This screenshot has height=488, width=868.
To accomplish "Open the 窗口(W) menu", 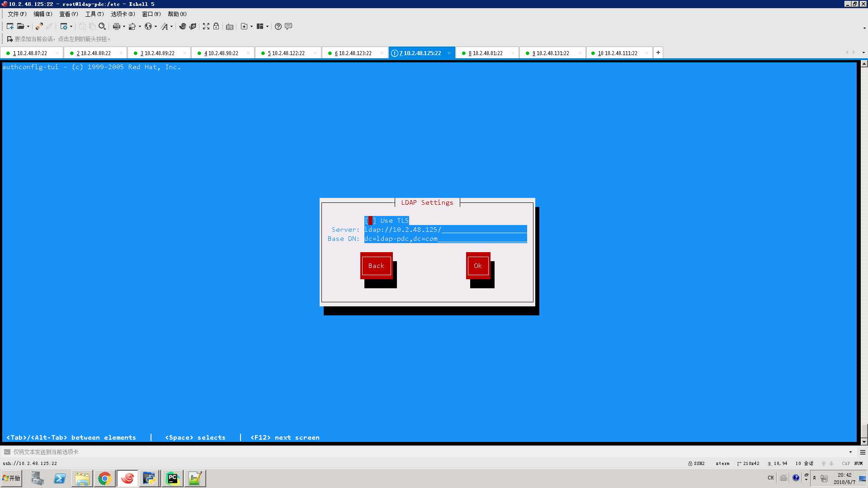I will [151, 14].
